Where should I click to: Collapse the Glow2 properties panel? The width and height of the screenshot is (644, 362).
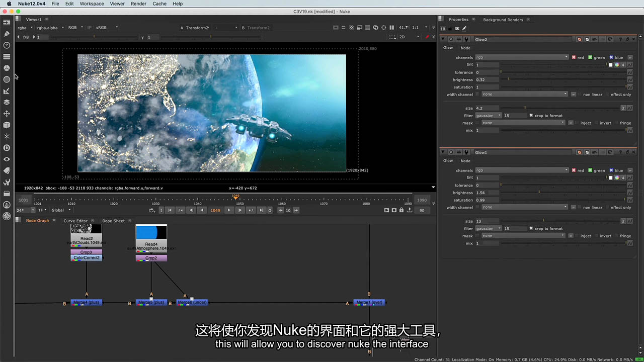point(443,39)
